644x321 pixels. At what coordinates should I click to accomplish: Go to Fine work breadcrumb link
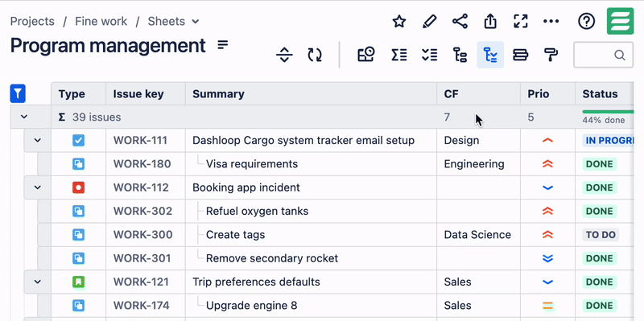pyautogui.click(x=101, y=22)
